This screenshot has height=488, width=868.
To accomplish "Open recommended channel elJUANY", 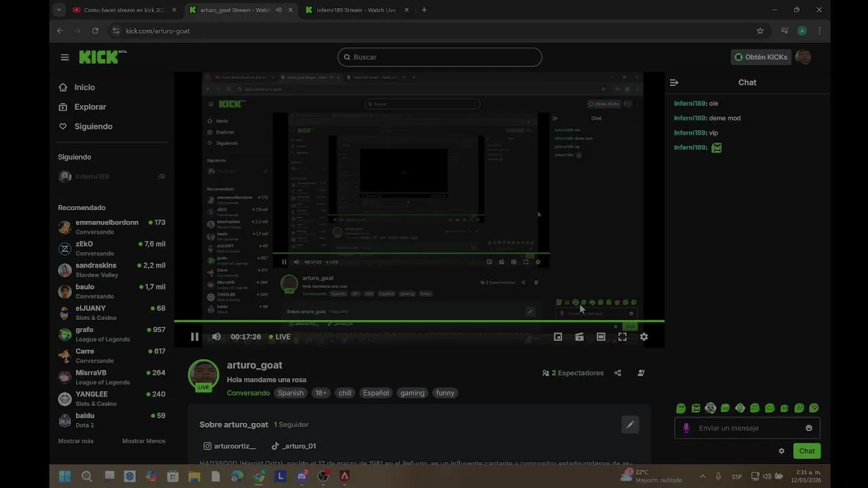I will pos(112,313).
